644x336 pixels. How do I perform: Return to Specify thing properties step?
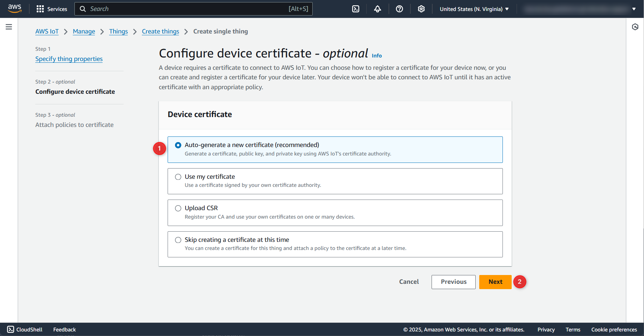pos(69,59)
